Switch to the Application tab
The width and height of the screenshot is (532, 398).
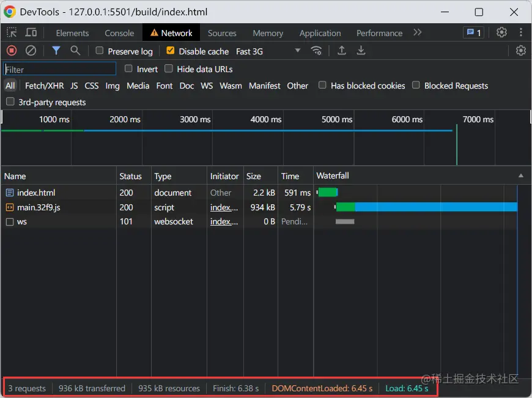point(320,33)
